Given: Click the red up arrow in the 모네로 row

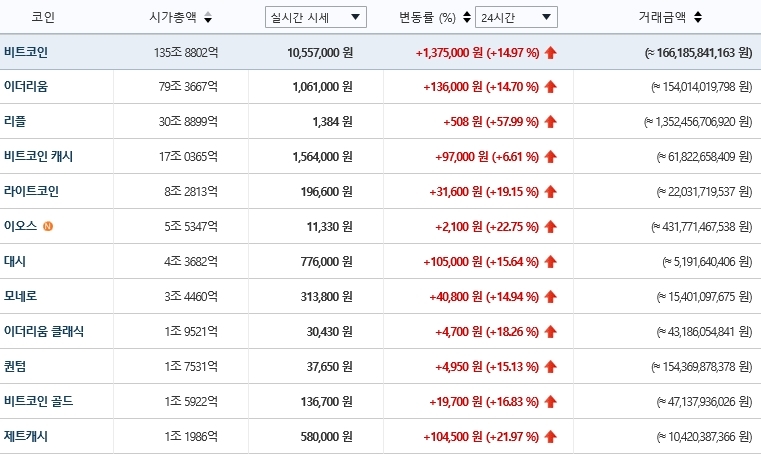Looking at the screenshot, I should point(550,297).
